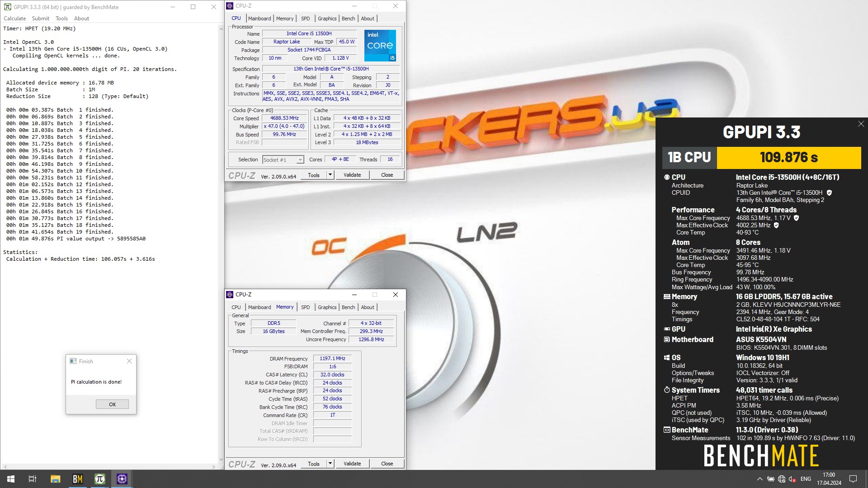Image resolution: width=868 pixels, height=488 pixels.
Task: Click Validate in upper CPU-Z window
Action: click(x=352, y=175)
